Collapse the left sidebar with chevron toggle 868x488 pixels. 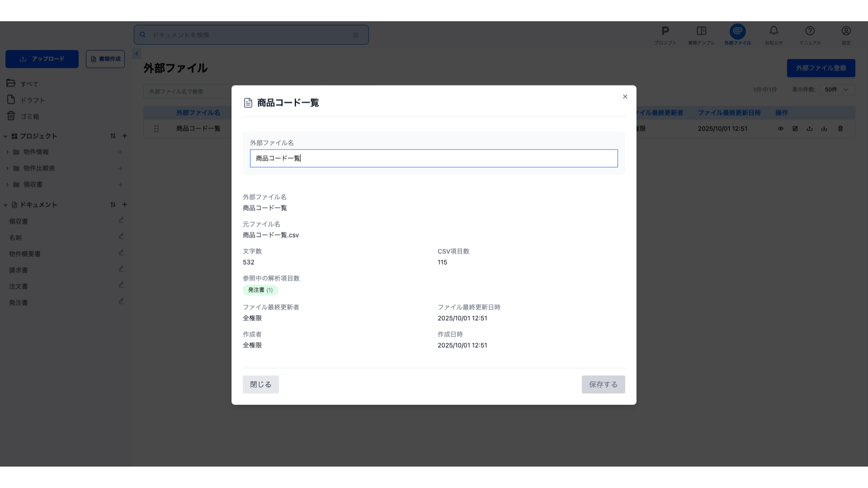point(137,54)
